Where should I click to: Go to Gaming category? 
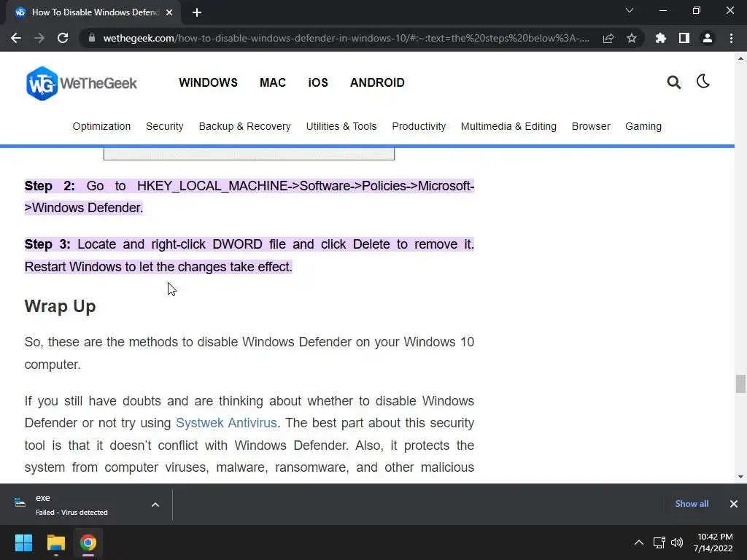pos(643,126)
